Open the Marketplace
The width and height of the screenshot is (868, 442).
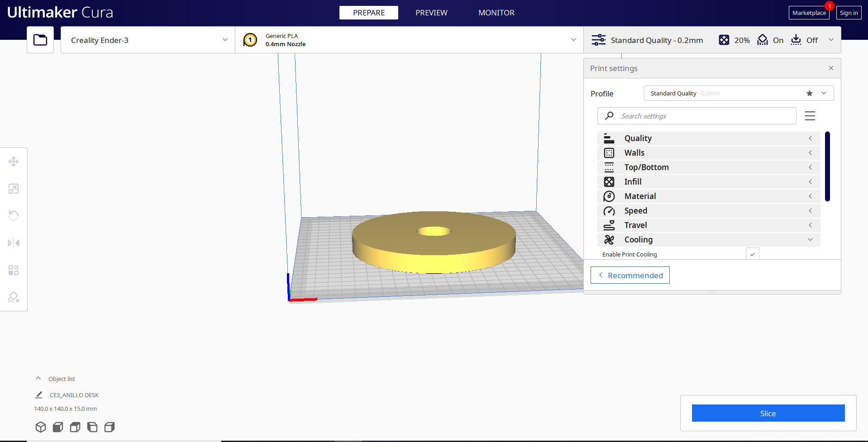pyautogui.click(x=809, y=13)
